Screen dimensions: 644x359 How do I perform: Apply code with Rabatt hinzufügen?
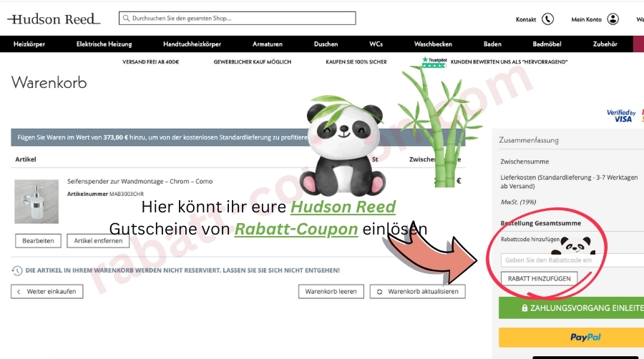(538, 277)
